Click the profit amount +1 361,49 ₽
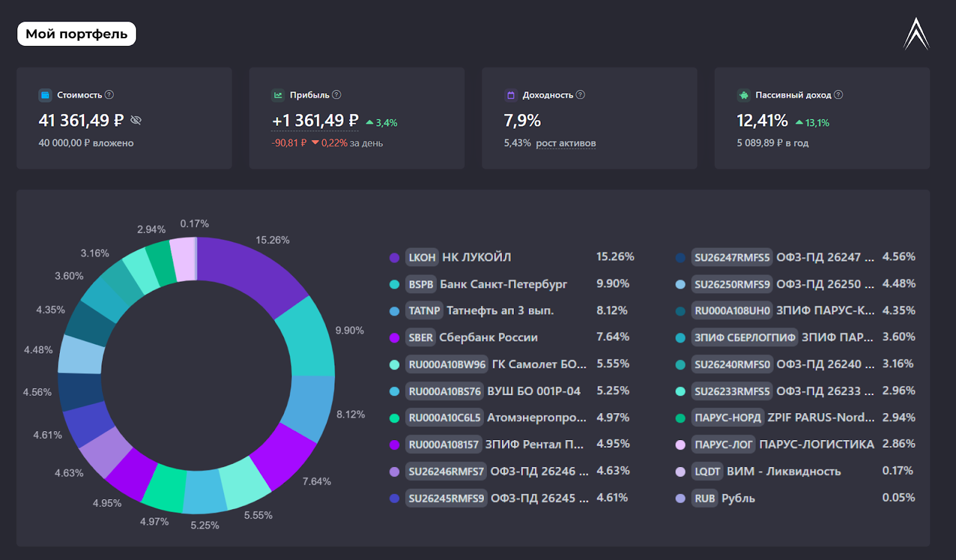Image resolution: width=956 pixels, height=560 pixels. pyautogui.click(x=315, y=121)
